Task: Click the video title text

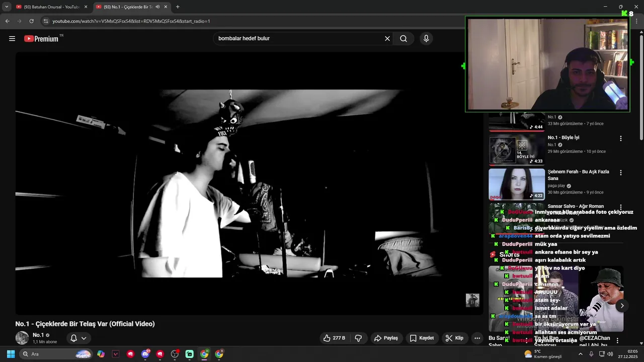Action: pyautogui.click(x=85, y=324)
